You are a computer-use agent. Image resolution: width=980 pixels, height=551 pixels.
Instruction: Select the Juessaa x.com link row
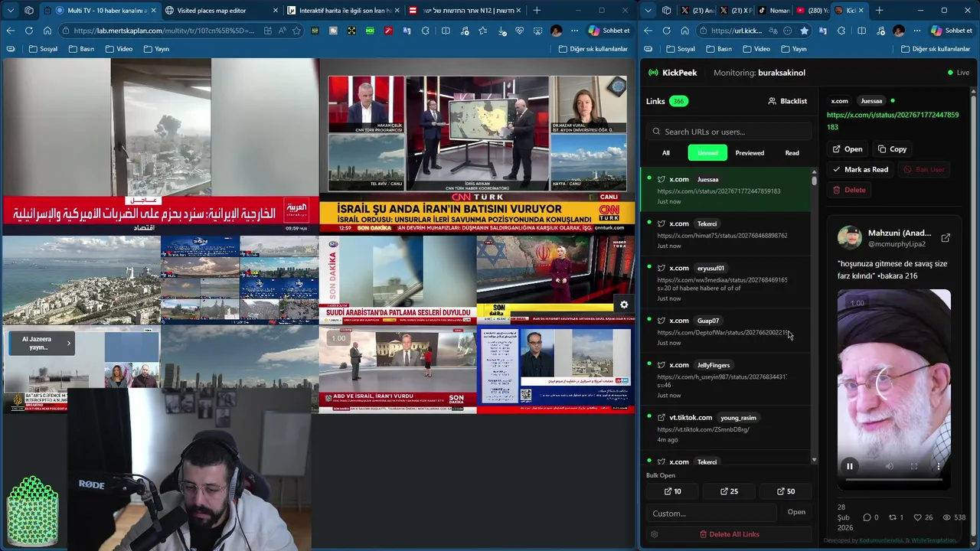(726, 190)
